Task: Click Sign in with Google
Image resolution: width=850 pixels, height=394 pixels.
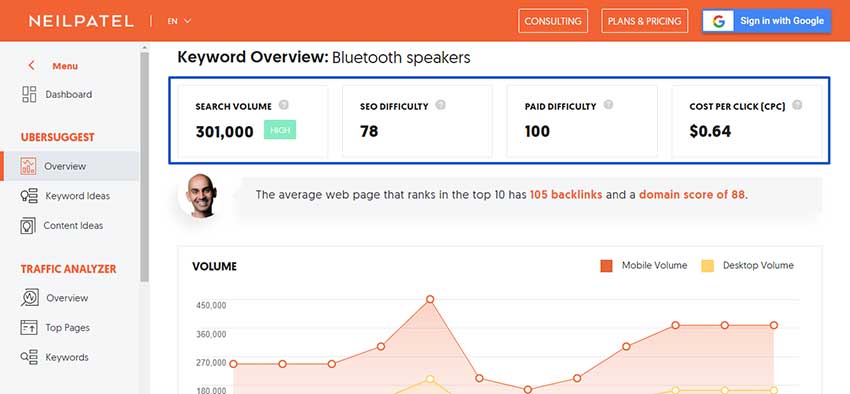Action: click(767, 21)
